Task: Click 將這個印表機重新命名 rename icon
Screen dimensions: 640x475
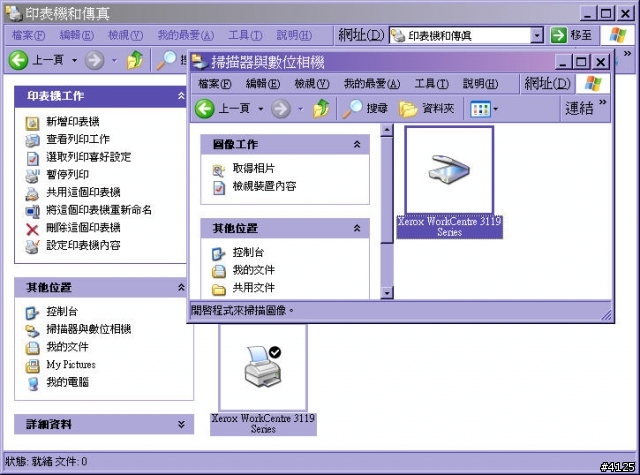Action: (32, 211)
